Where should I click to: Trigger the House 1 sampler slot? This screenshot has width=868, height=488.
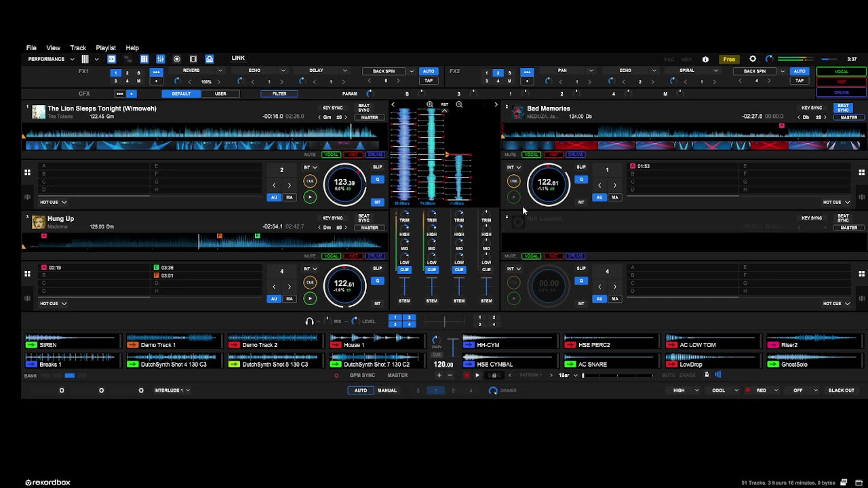[x=334, y=345]
